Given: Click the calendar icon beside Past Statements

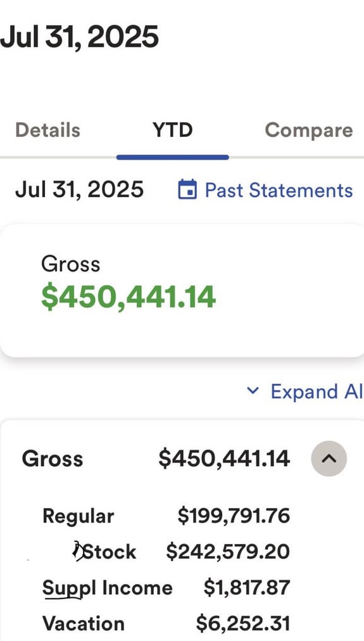Looking at the screenshot, I should point(187,189).
